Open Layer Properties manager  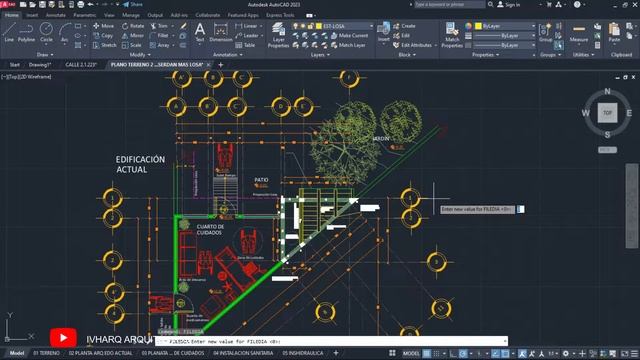pyautogui.click(x=278, y=35)
